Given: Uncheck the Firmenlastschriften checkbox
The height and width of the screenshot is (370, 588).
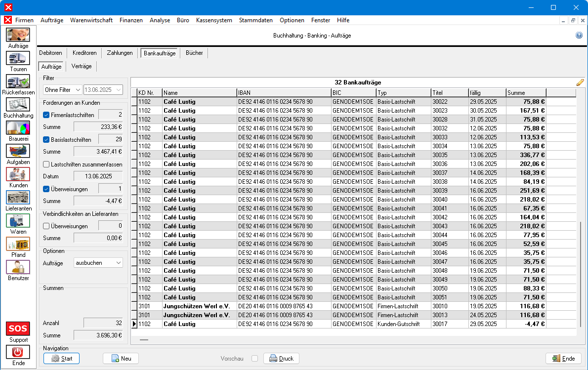Looking at the screenshot, I should (x=46, y=115).
